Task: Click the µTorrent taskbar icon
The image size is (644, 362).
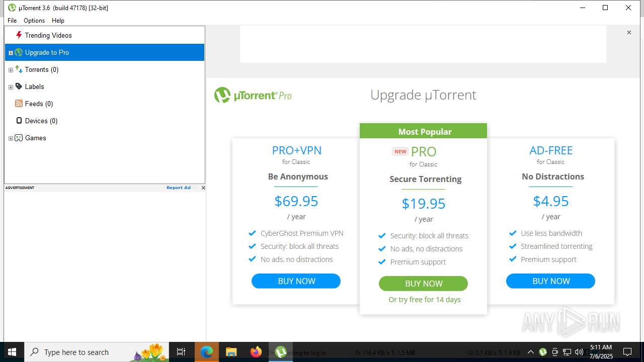Action: (x=281, y=352)
